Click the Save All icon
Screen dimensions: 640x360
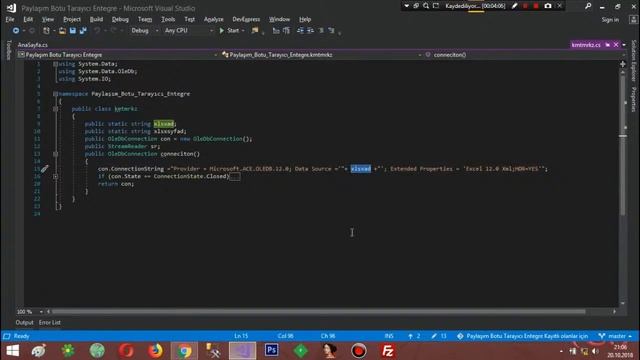(83, 31)
